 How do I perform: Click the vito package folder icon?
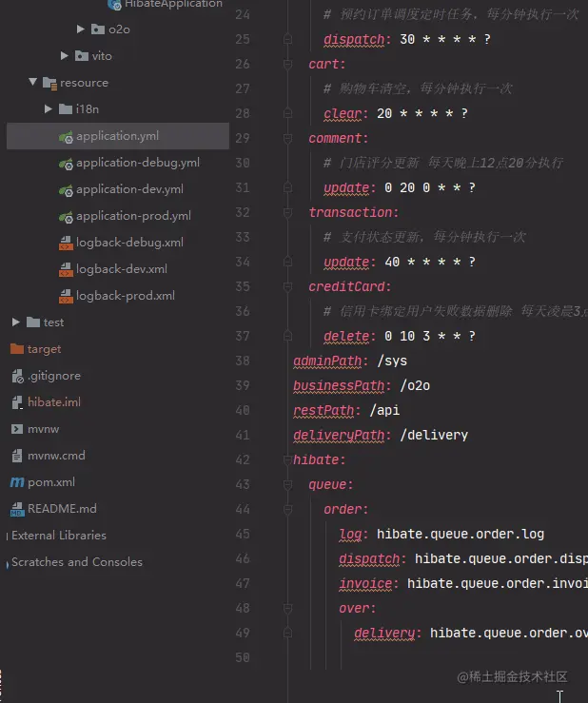pyautogui.click(x=82, y=55)
